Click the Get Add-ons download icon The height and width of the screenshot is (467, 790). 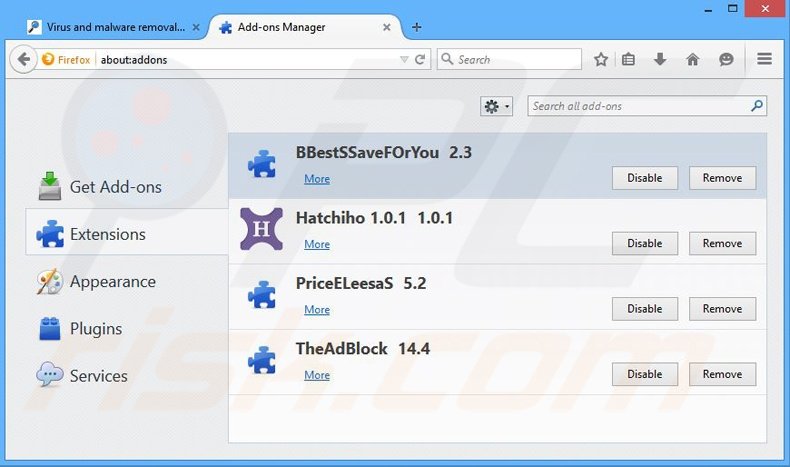[50, 186]
